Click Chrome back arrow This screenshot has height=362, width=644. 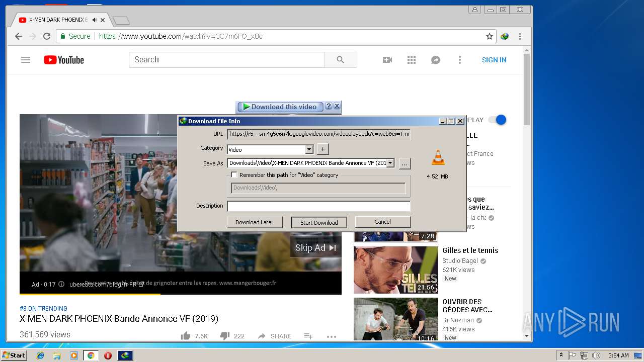pos(19,36)
